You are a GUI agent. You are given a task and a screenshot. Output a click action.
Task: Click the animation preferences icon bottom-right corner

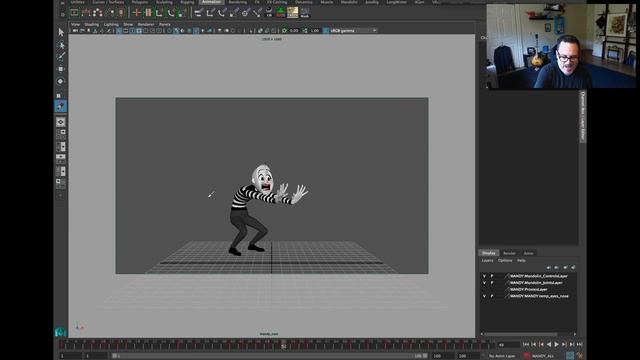point(580,356)
